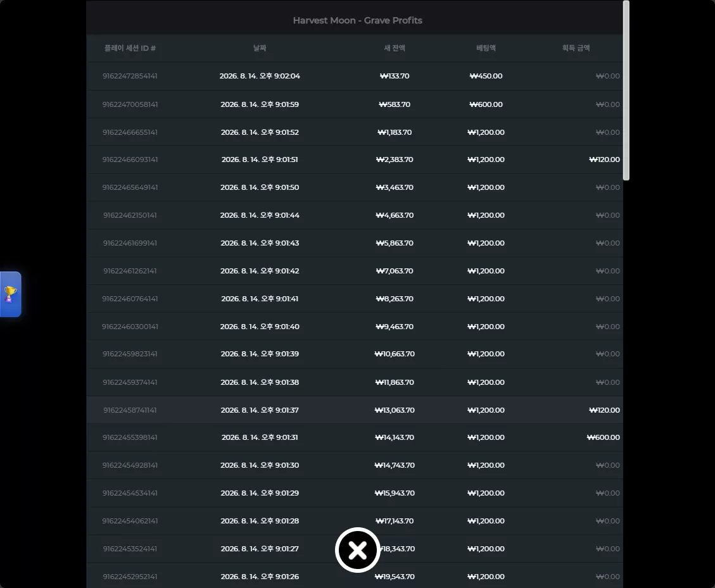The image size is (715, 588).
Task: Click the new balance ₩15,943.70
Action: (395, 492)
